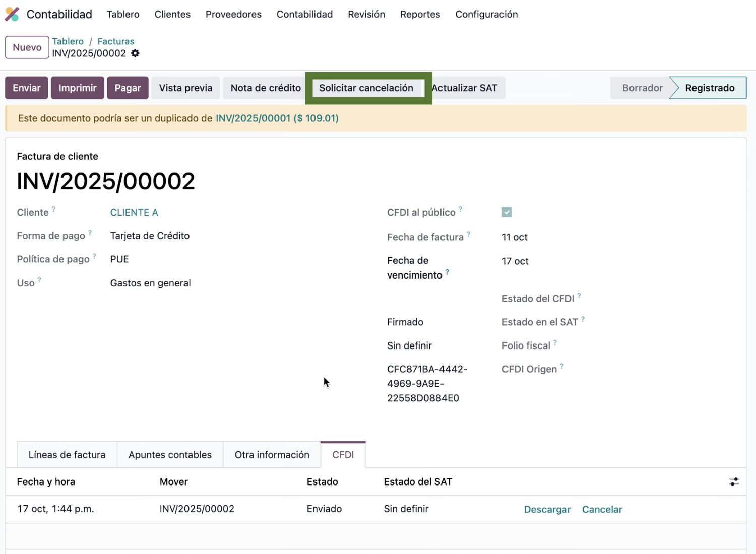The image size is (756, 554).
Task: Open the gear actions menu beside INV/2025/00002
Action: tap(135, 53)
